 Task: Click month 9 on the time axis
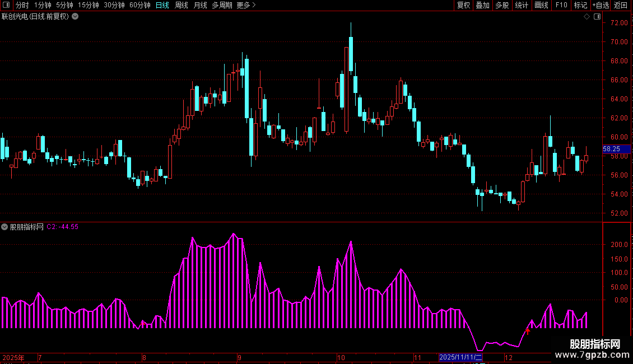click(x=239, y=357)
